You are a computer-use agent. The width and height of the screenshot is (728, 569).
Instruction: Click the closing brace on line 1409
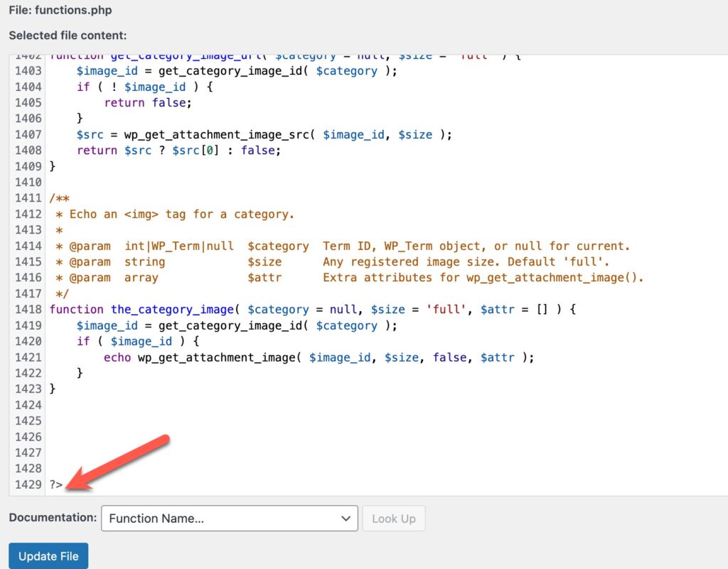tap(53, 166)
